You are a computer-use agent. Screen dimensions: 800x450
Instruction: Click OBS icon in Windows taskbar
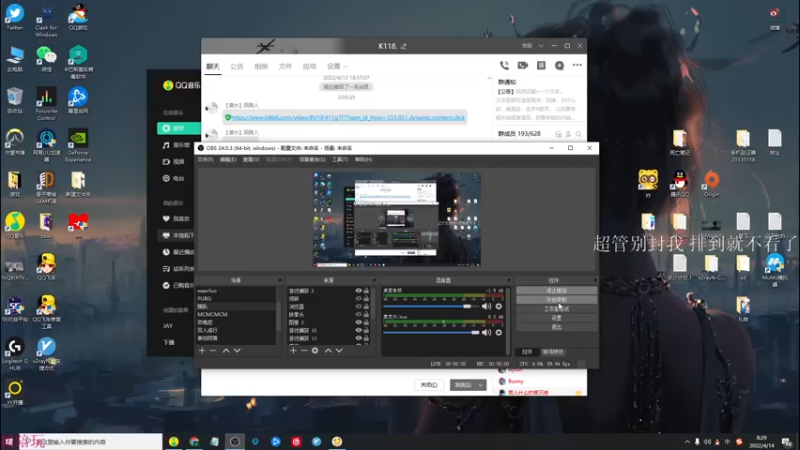pyautogui.click(x=235, y=441)
